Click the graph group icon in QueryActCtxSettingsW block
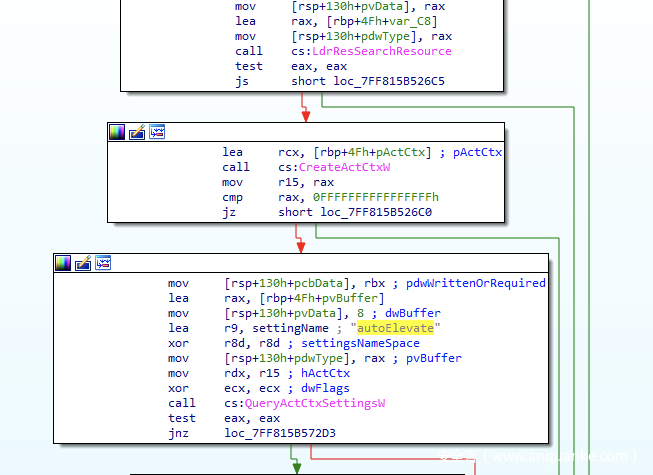This screenshot has width=653, height=475. pyautogui.click(x=103, y=263)
